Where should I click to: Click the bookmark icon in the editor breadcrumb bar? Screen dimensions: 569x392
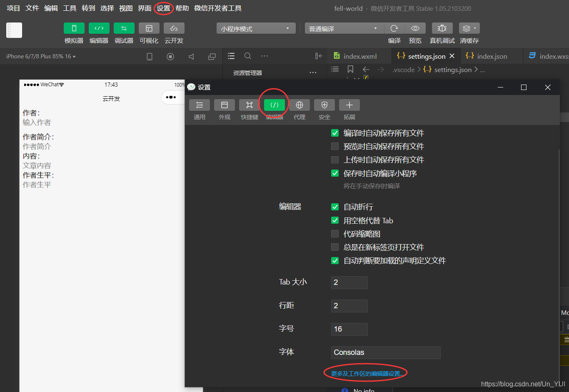[350, 69]
